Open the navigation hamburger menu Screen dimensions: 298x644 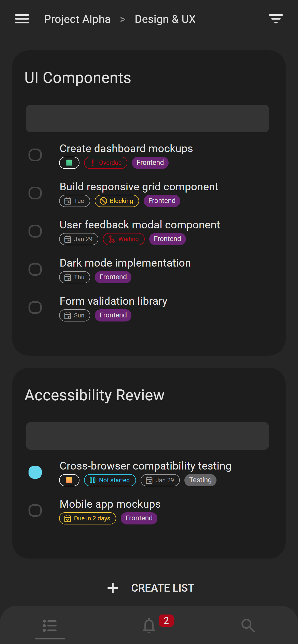click(x=22, y=19)
